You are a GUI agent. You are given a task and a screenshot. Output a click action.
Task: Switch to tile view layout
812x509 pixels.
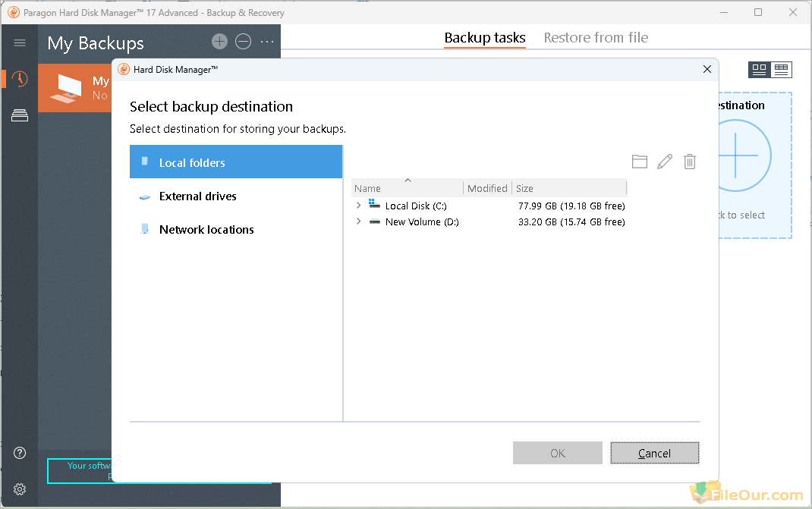pyautogui.click(x=759, y=69)
